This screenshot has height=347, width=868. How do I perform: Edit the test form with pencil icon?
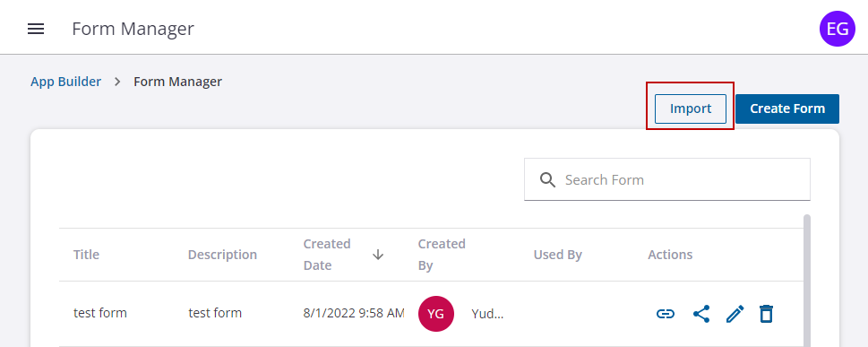pyautogui.click(x=735, y=314)
